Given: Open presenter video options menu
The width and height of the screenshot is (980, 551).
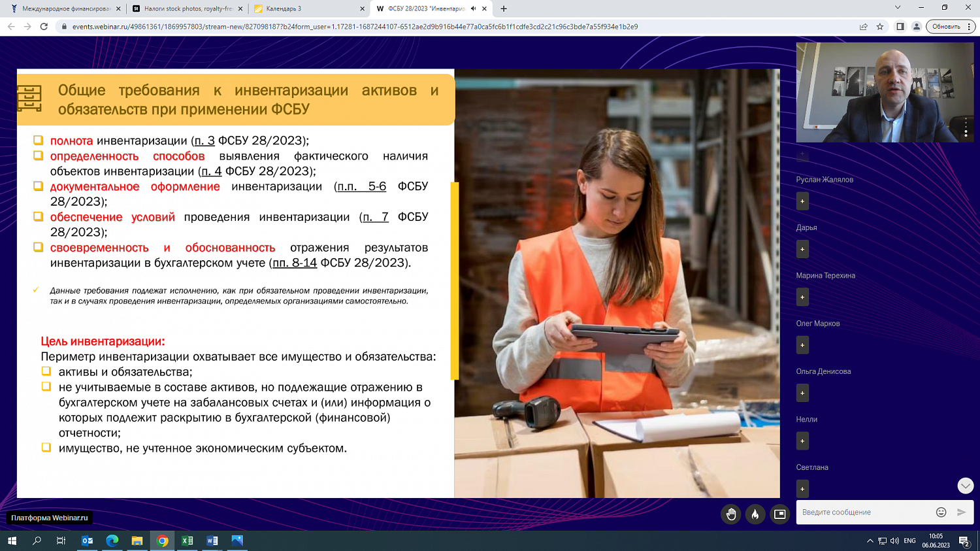Looking at the screenshot, I should (966, 127).
